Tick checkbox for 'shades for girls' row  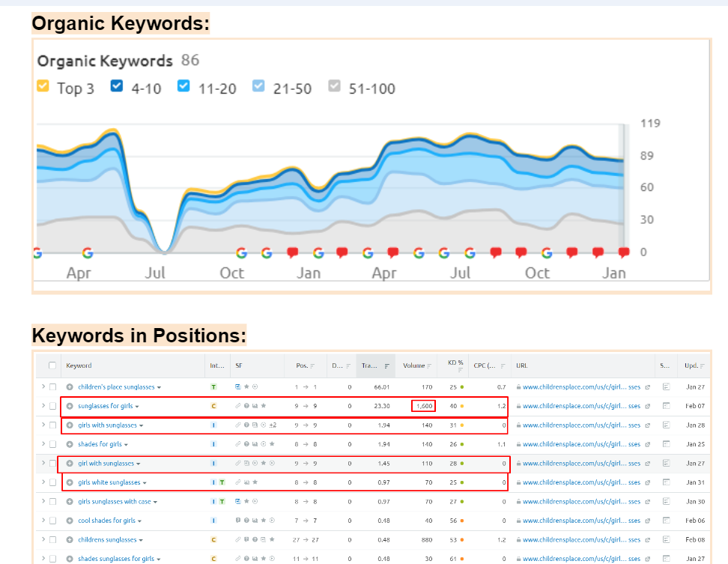coord(53,444)
